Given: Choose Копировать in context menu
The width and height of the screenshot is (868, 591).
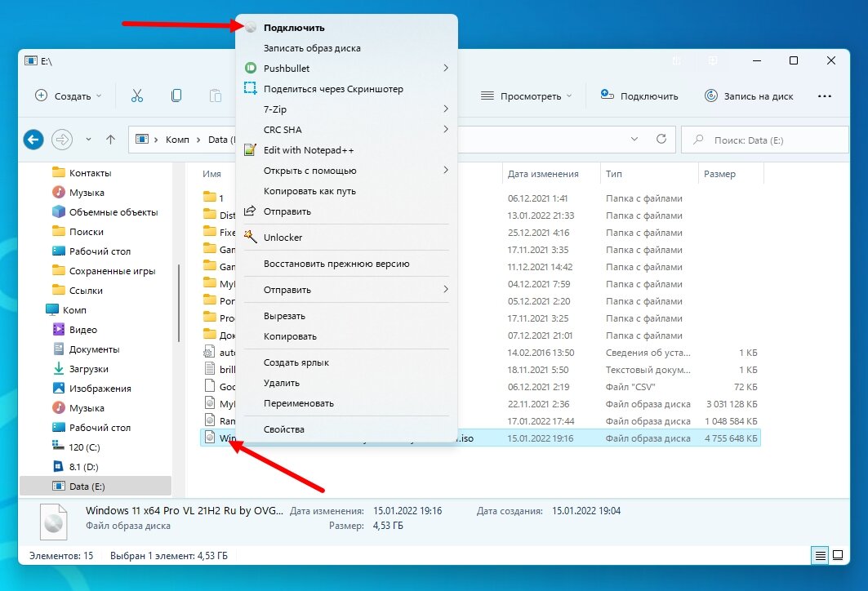Looking at the screenshot, I should pos(346,335).
